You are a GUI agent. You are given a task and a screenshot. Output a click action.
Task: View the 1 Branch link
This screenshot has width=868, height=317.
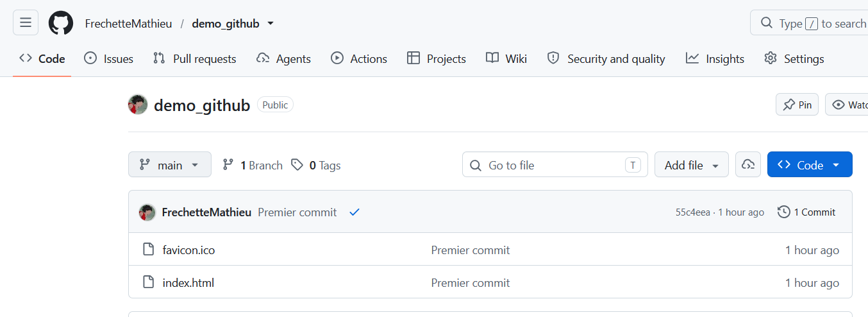coord(253,165)
